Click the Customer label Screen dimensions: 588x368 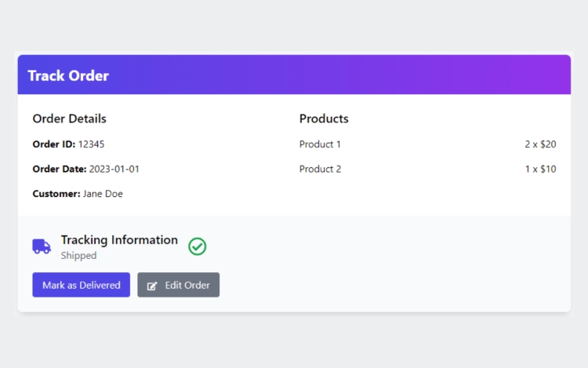pos(56,194)
